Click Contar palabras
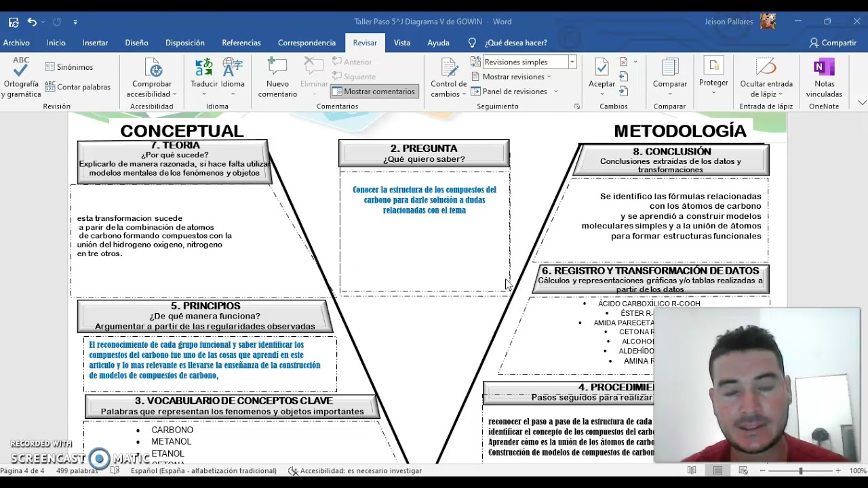The width and height of the screenshot is (868, 488). [77, 87]
